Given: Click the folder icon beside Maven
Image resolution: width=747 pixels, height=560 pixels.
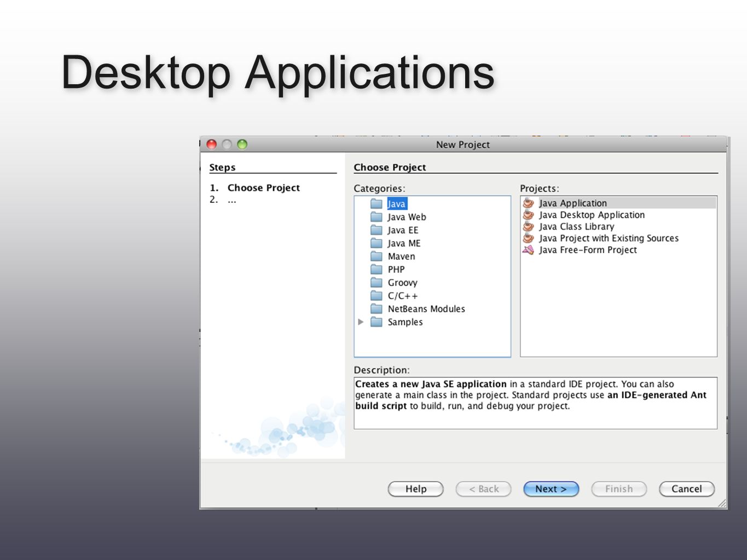Looking at the screenshot, I should 376,256.
